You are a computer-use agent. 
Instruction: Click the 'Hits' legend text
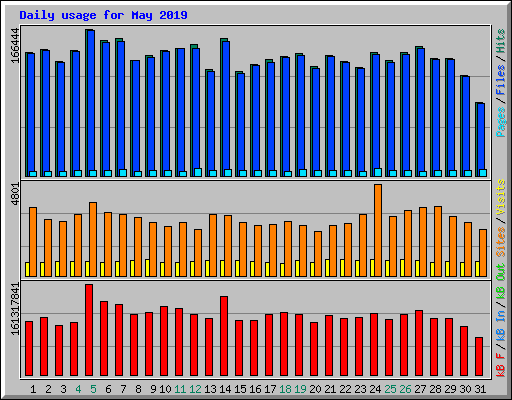click(501, 41)
